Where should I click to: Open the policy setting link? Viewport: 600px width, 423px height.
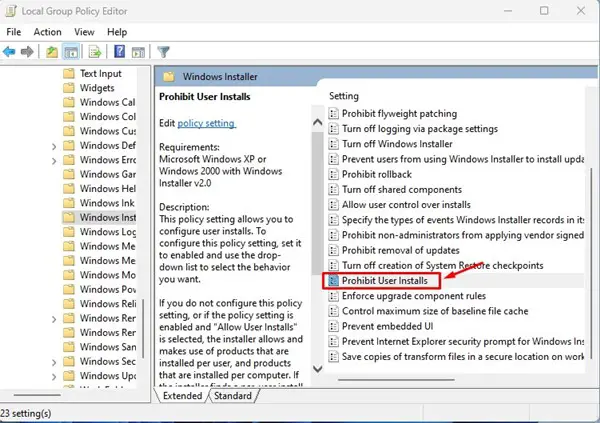click(206, 123)
